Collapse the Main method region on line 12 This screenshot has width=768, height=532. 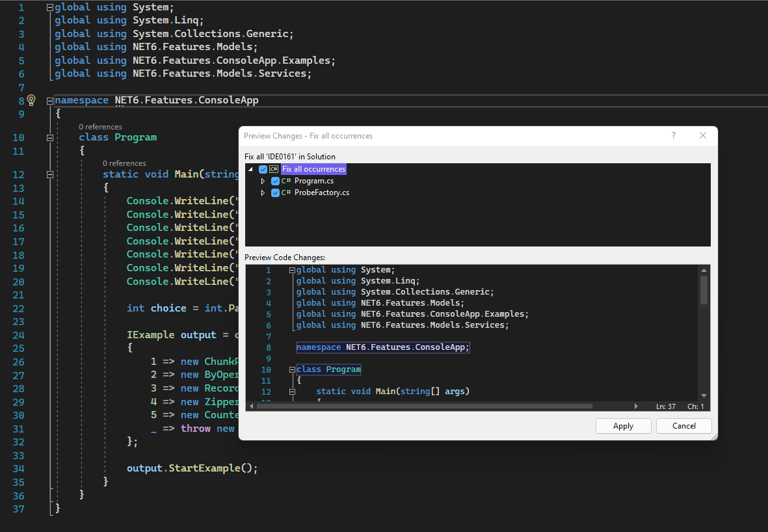49,174
